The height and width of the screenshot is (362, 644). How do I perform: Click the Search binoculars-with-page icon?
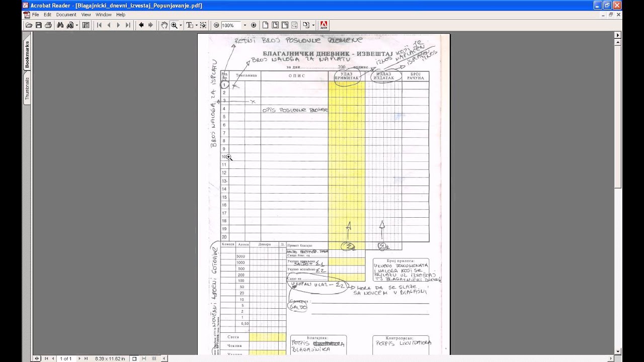pyautogui.click(x=70, y=25)
